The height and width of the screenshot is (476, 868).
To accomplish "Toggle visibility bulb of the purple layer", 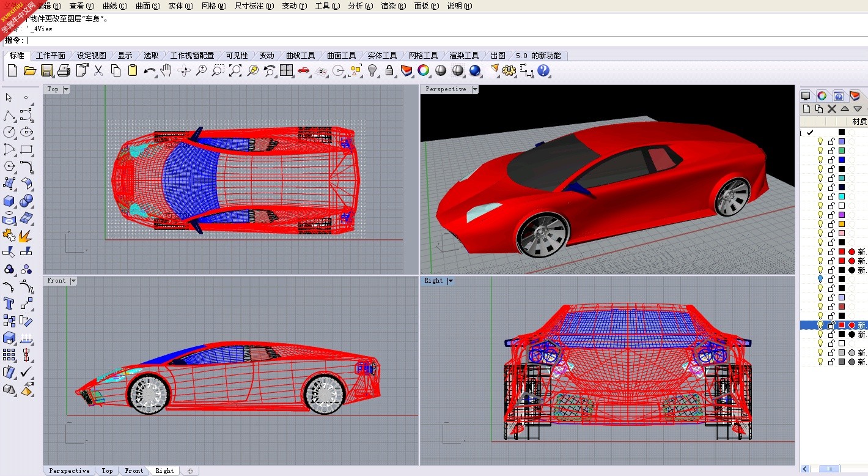I will (x=820, y=215).
